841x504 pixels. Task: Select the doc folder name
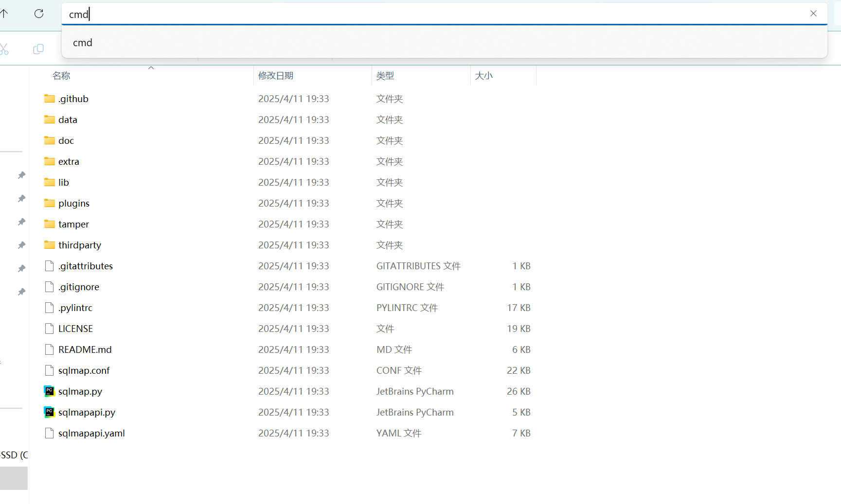tap(66, 140)
